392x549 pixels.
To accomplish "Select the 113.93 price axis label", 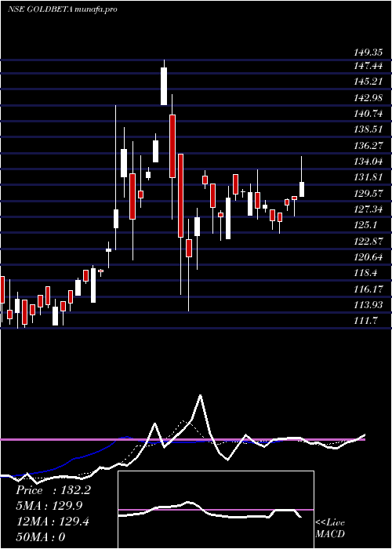I will (x=368, y=305).
